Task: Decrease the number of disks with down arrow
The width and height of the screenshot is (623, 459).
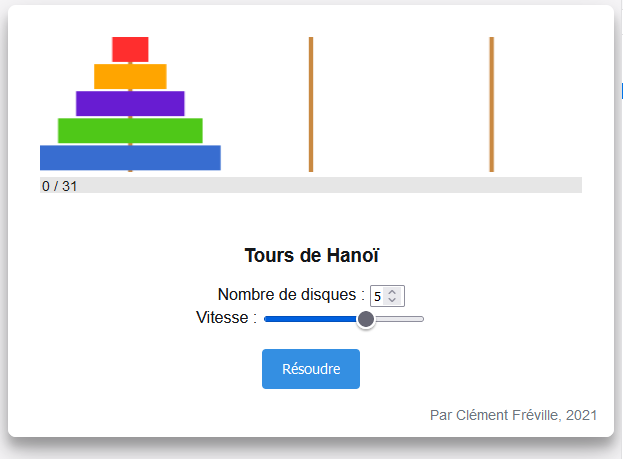Action: tap(392, 300)
